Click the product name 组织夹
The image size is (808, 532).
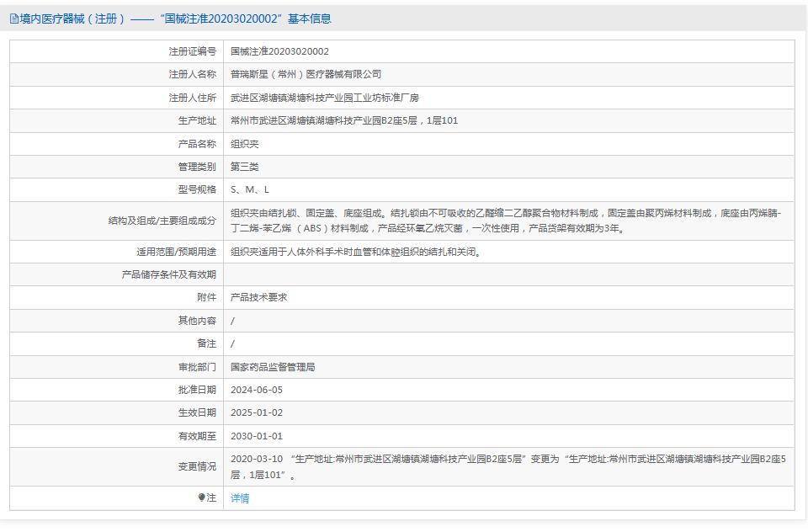245,143
